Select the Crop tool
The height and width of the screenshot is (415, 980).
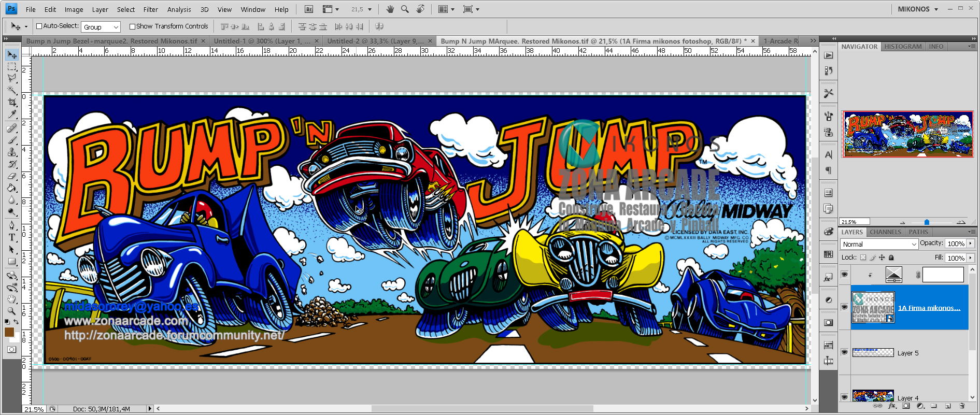(12, 103)
